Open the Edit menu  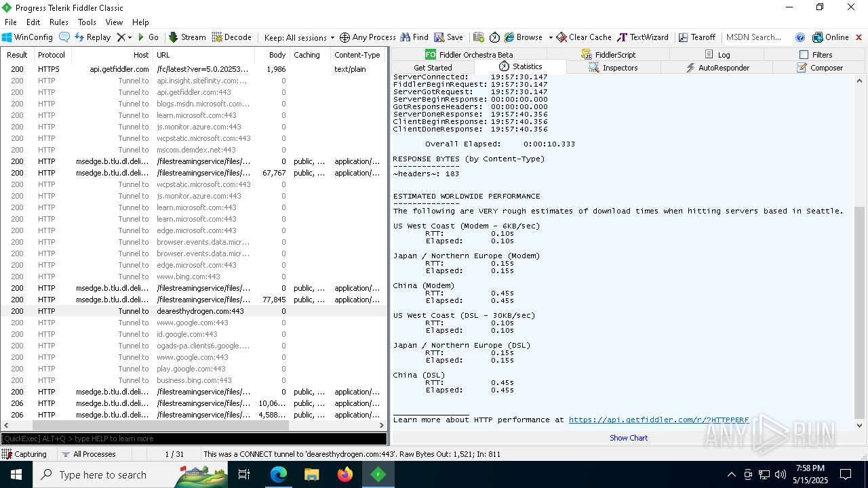(x=33, y=22)
